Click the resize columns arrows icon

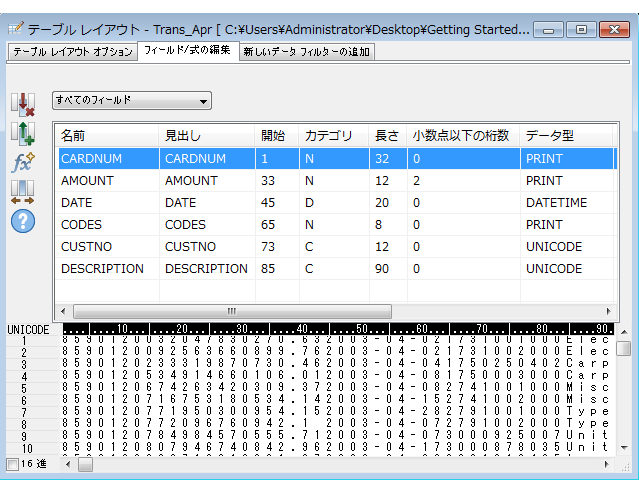coord(22,191)
